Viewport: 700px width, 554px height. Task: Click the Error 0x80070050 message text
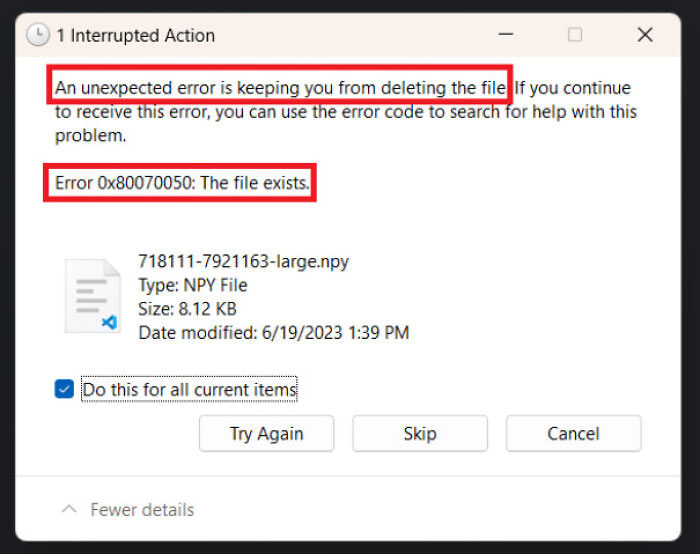pos(182,183)
